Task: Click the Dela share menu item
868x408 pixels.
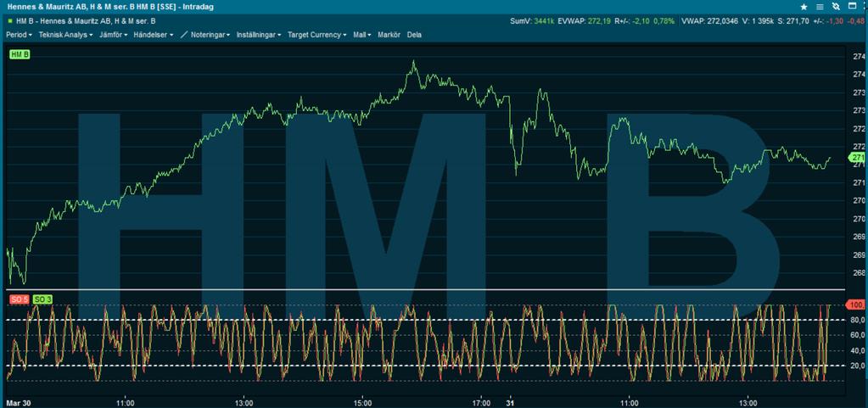Action: (414, 34)
